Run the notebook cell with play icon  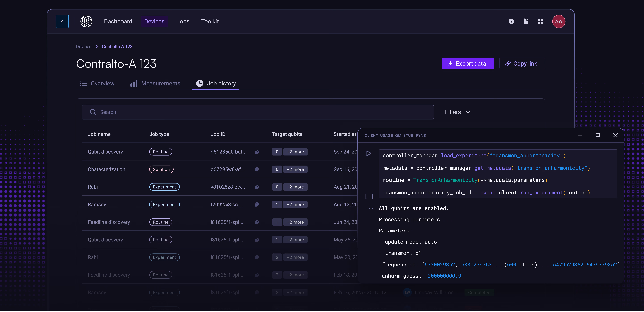[x=368, y=153]
